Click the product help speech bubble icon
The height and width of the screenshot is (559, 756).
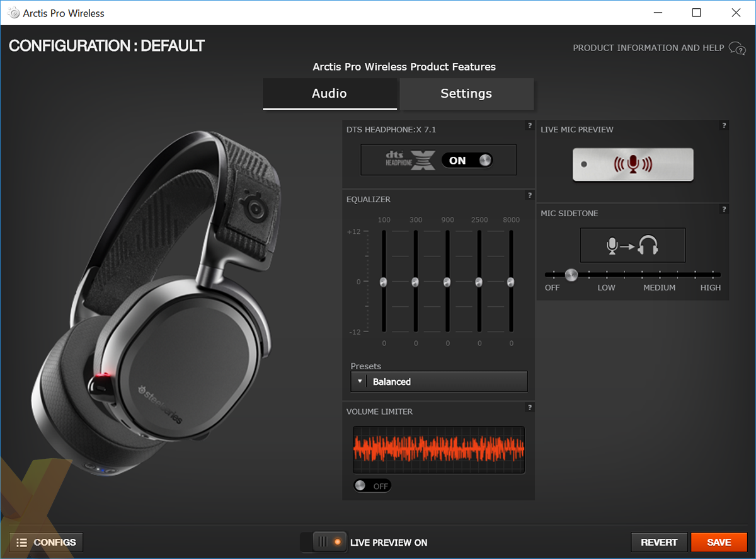737,49
